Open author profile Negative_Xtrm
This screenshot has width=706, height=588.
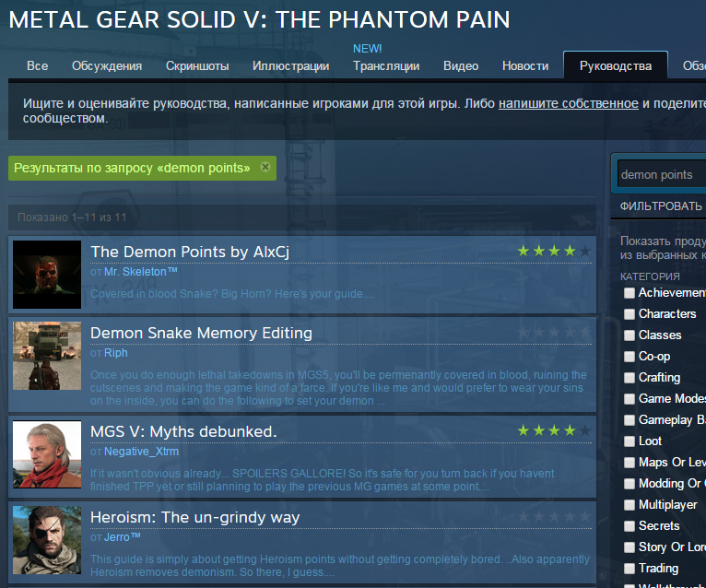point(141,452)
